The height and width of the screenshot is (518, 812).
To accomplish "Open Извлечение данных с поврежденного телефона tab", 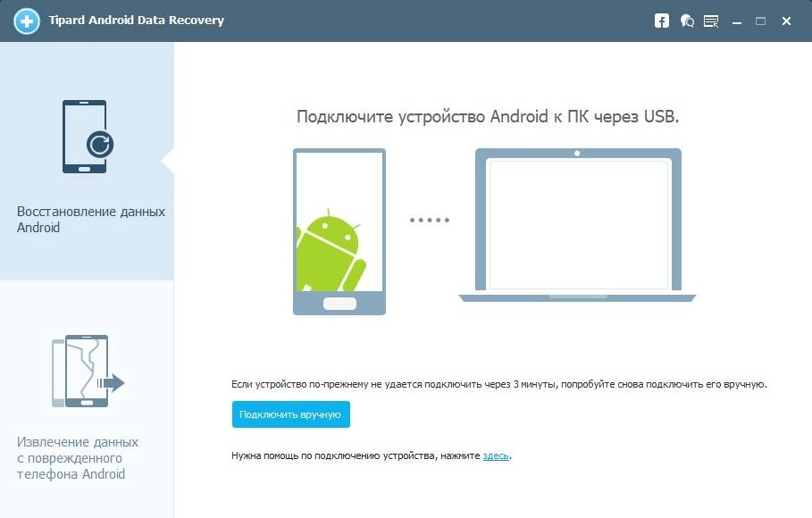I will click(87, 399).
